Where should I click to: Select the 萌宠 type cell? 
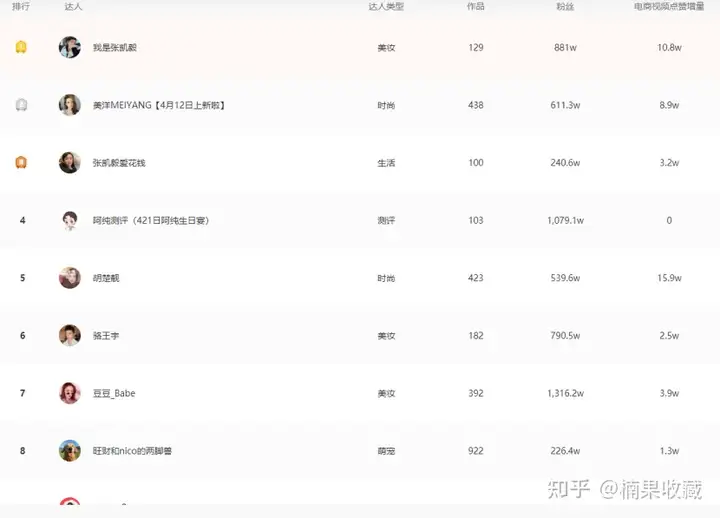tap(386, 451)
